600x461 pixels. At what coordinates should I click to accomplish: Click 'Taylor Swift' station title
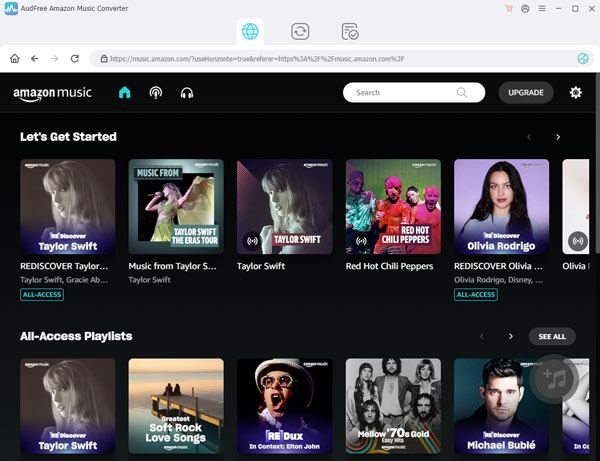coord(261,266)
